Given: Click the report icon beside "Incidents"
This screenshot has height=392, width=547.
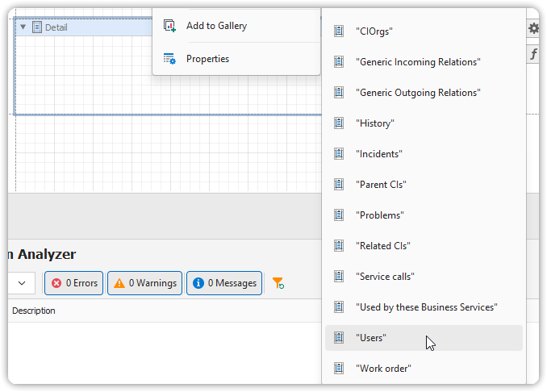Looking at the screenshot, I should pos(340,154).
